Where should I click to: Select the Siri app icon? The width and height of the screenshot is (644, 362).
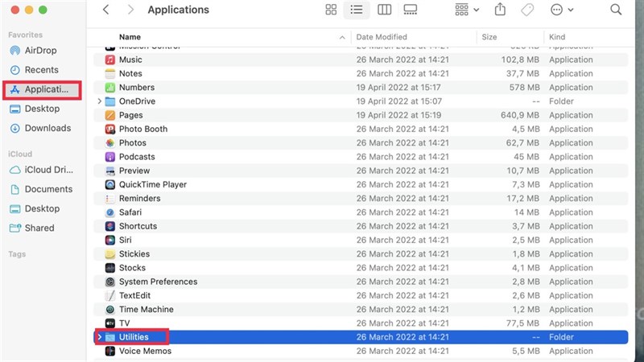coord(110,240)
